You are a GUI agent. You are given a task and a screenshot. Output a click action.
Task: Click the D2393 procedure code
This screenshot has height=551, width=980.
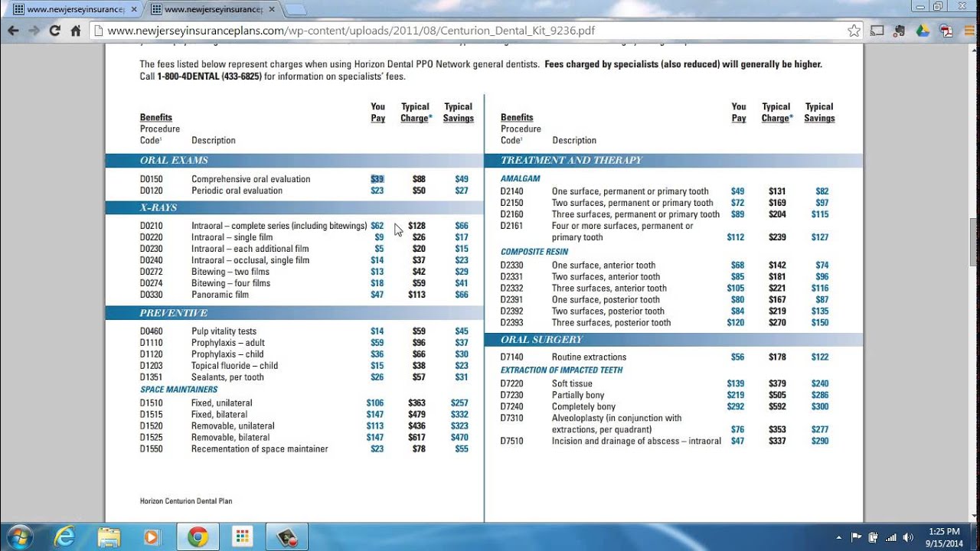(512, 323)
